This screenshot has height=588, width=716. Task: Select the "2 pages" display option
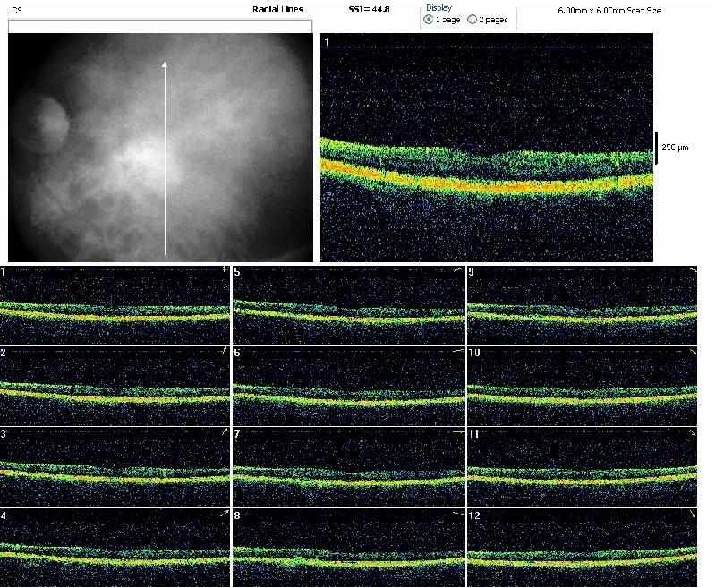(x=473, y=20)
